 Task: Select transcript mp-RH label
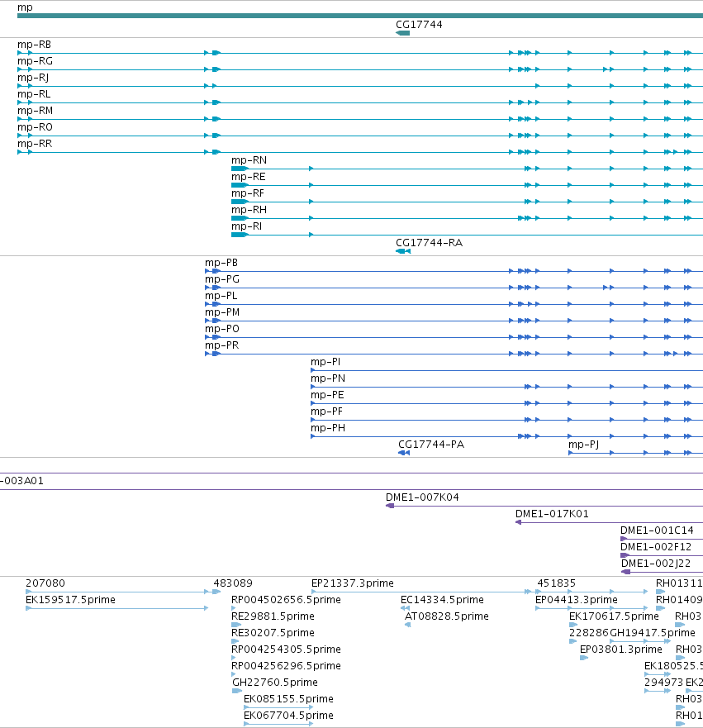[x=249, y=210]
